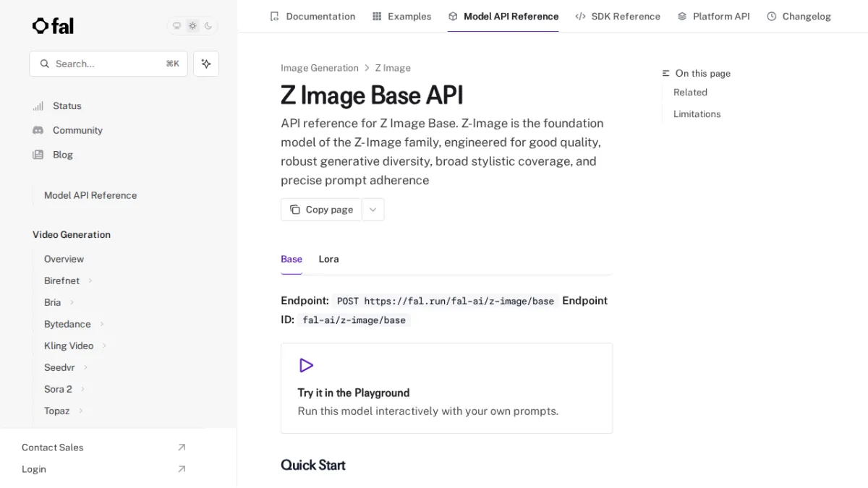This screenshot has width=868, height=488.
Task: Open the Kling Video sidebar item
Action: click(x=69, y=346)
